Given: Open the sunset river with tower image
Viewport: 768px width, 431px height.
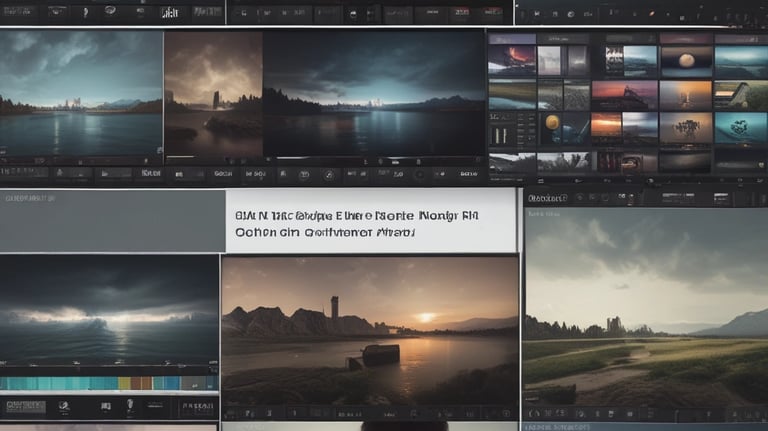Looking at the screenshot, I should click(370, 331).
